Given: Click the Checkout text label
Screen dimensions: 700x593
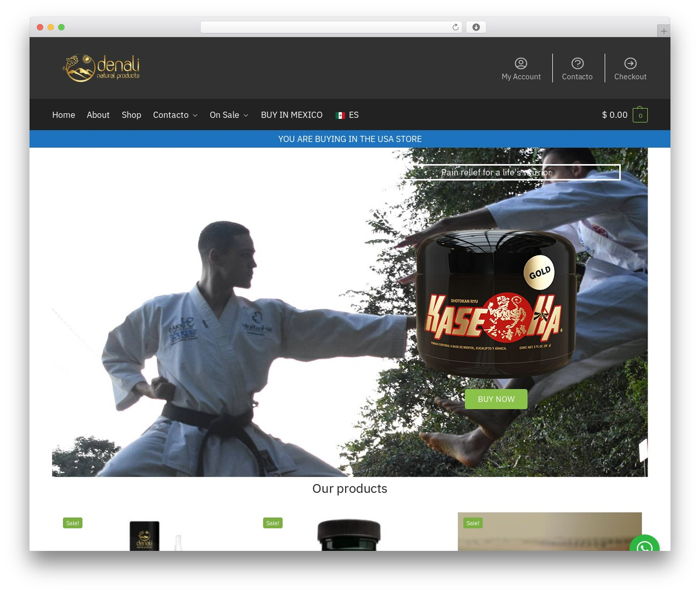Looking at the screenshot, I should click(x=630, y=77).
